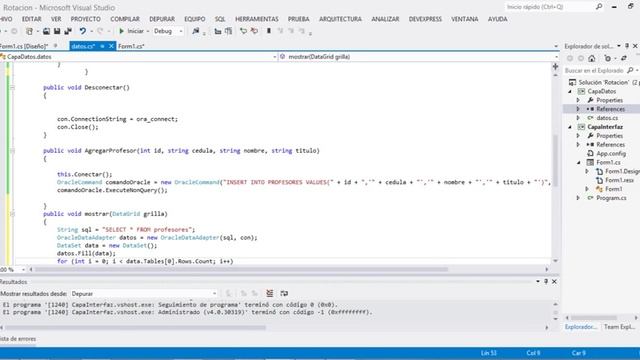640x360 pixels.
Task: Click the Open File toolbar icon
Action: point(47,31)
